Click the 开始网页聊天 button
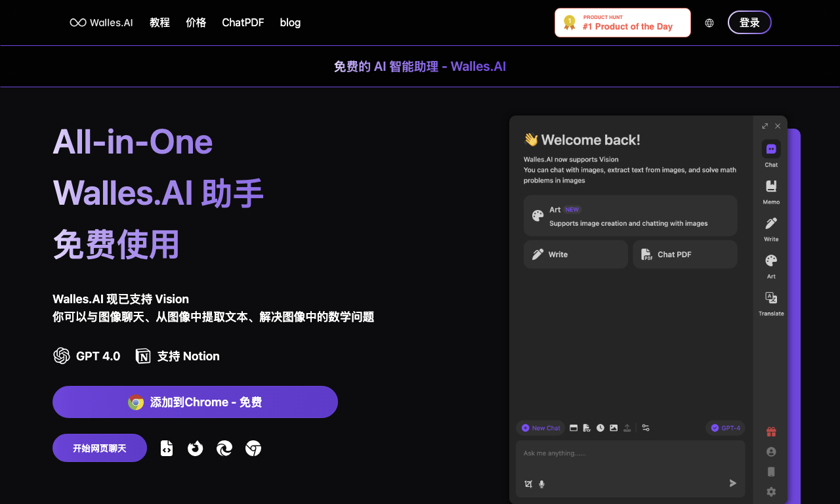 (x=100, y=448)
